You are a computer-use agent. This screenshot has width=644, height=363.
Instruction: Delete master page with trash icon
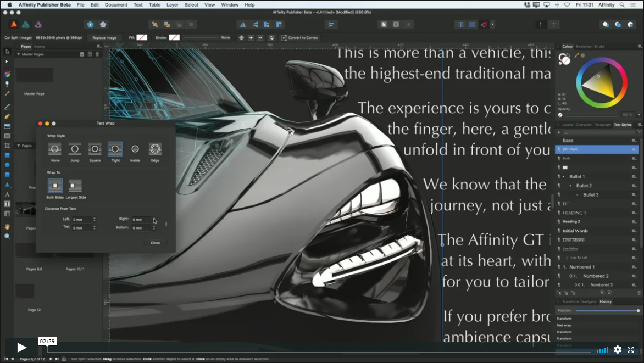[97, 54]
